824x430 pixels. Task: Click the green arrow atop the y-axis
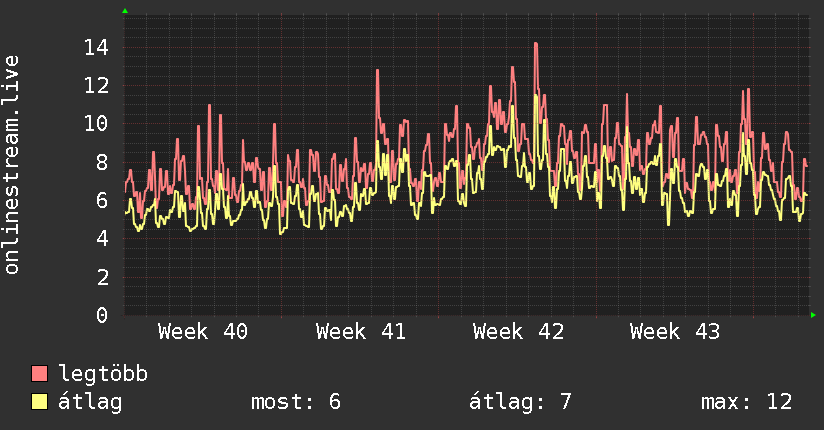click(x=125, y=11)
